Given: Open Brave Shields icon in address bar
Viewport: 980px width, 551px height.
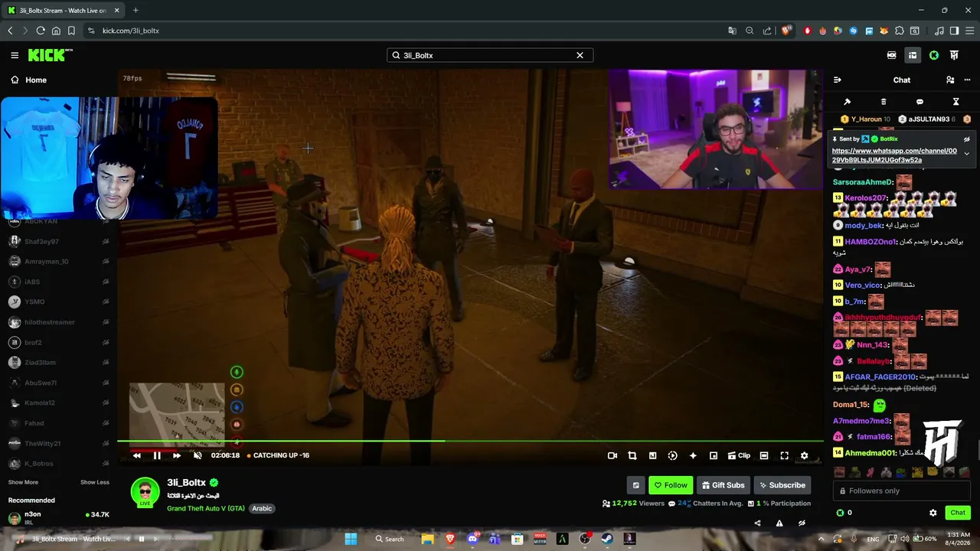Looking at the screenshot, I should click(x=786, y=31).
